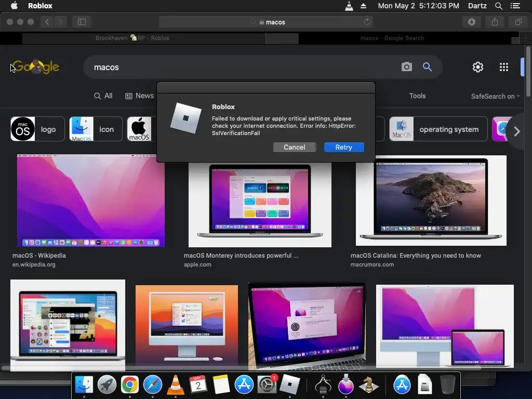532x399 pixels.
Task: Click en.wikipedia.org source link
Action: [x=34, y=264]
